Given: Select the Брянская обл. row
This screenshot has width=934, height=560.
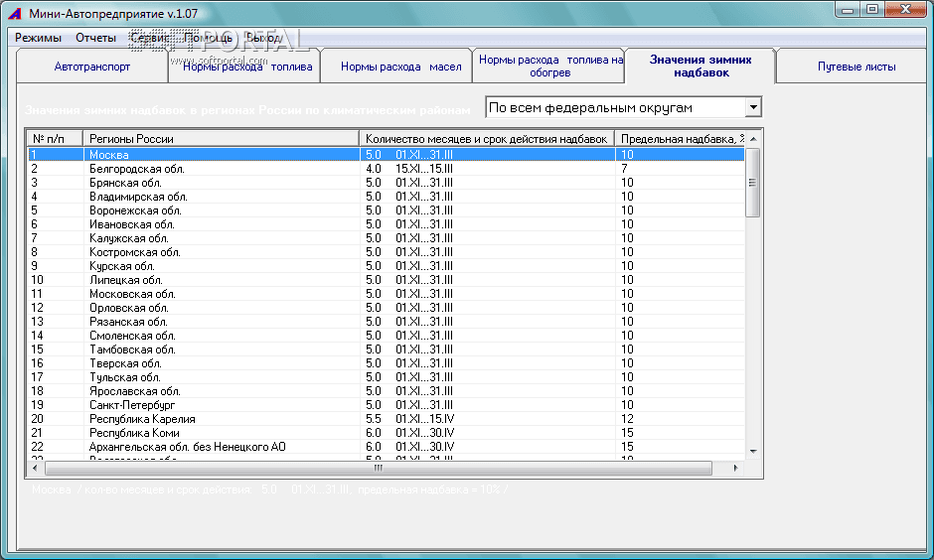Looking at the screenshot, I should [386, 183].
